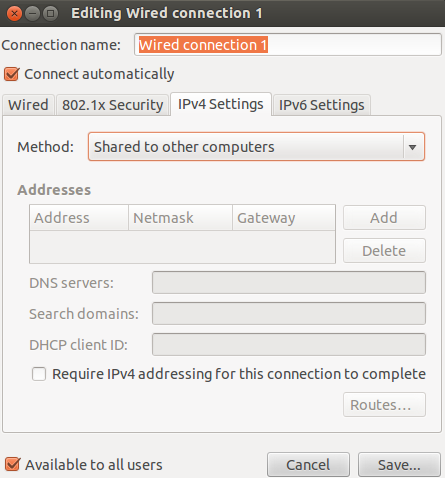Minimize the connection editor window
Screen dimensions: 445x478
(32, 14)
